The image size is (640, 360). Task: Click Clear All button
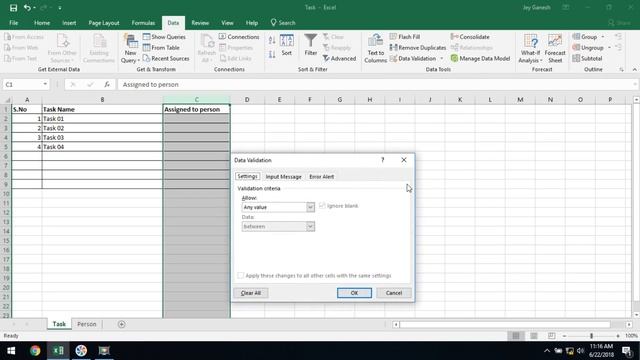tap(251, 293)
